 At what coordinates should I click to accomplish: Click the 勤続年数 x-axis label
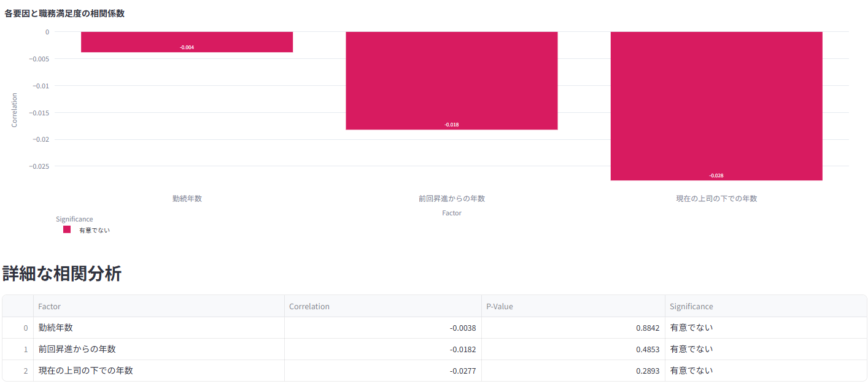187,199
